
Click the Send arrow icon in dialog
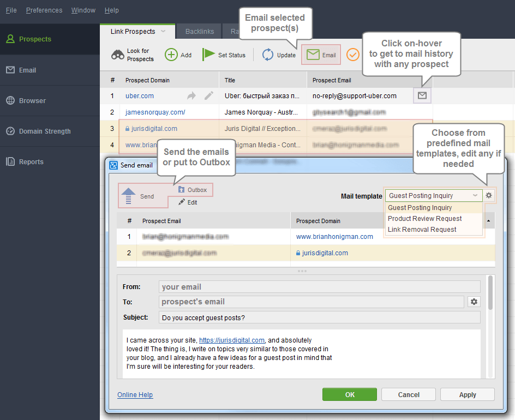(x=128, y=196)
